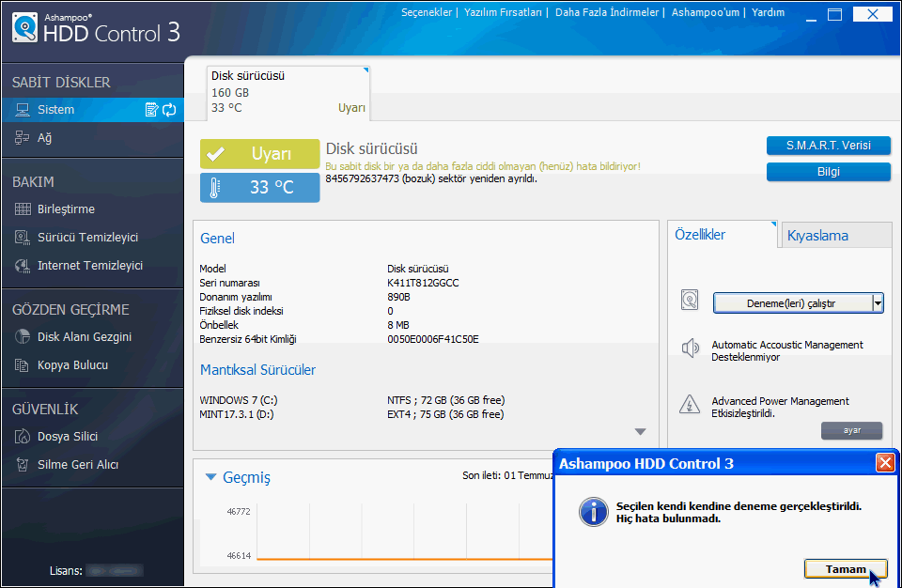
Task: Open the Disk Alanı Gezgini pie icon
Action: click(23, 336)
